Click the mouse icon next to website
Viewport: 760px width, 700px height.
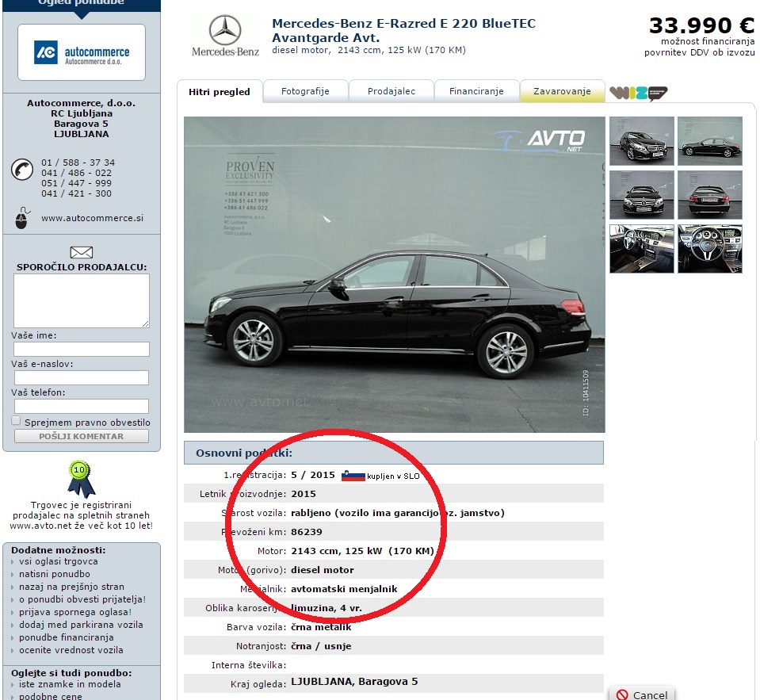pos(22,218)
